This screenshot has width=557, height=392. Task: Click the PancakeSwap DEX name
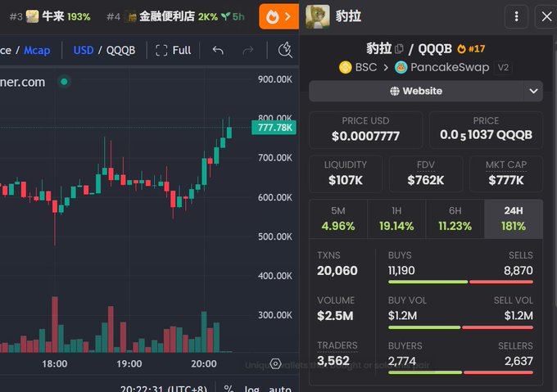pyautogui.click(x=450, y=67)
